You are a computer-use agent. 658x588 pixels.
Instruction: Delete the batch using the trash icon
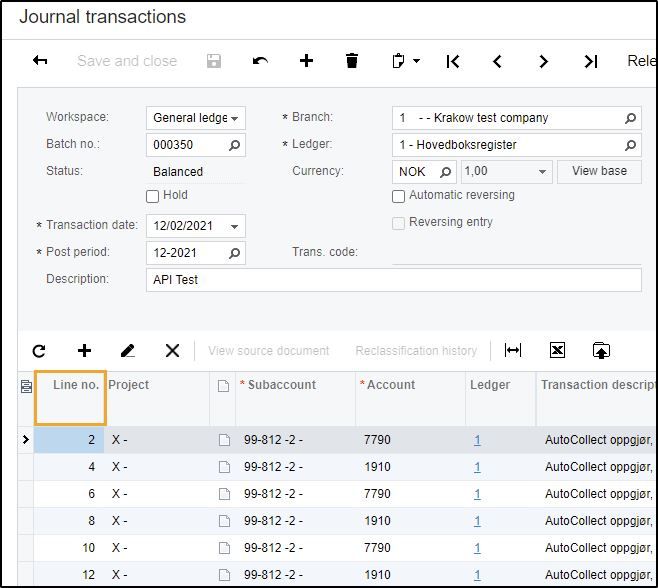352,61
